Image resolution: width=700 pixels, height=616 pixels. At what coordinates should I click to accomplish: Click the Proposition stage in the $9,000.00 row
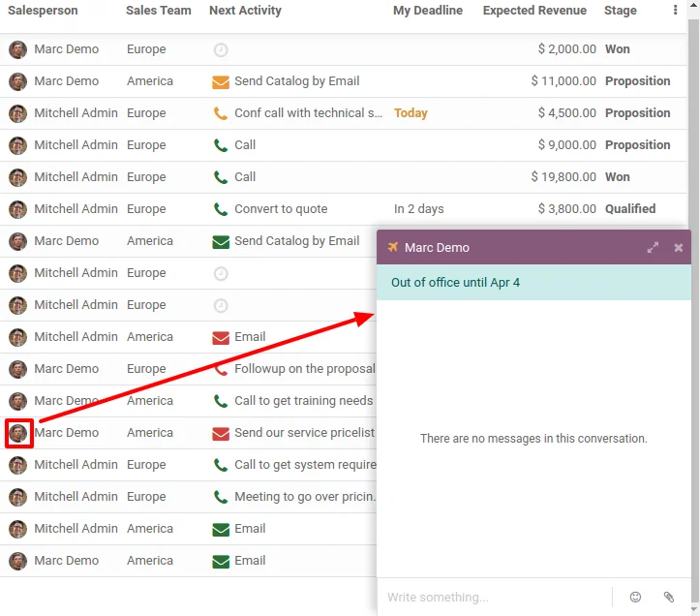pos(637,145)
